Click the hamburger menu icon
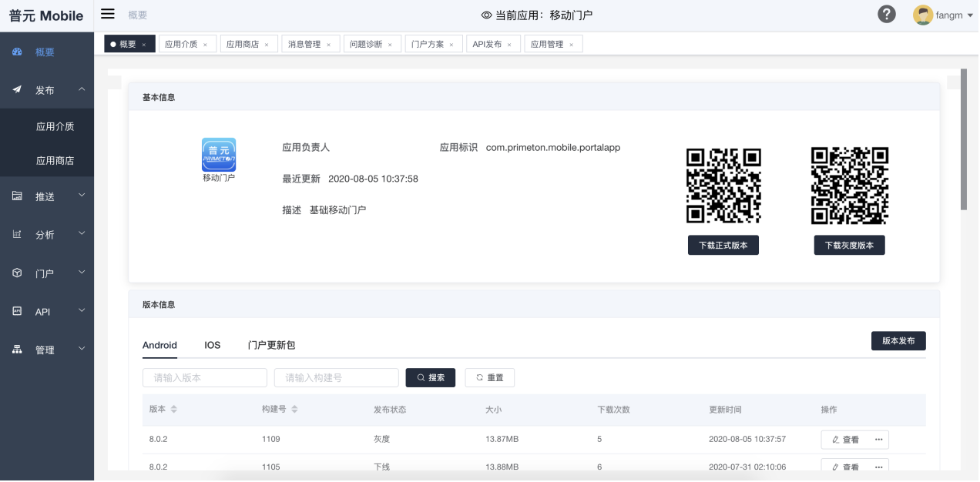980x482 pixels. click(108, 14)
